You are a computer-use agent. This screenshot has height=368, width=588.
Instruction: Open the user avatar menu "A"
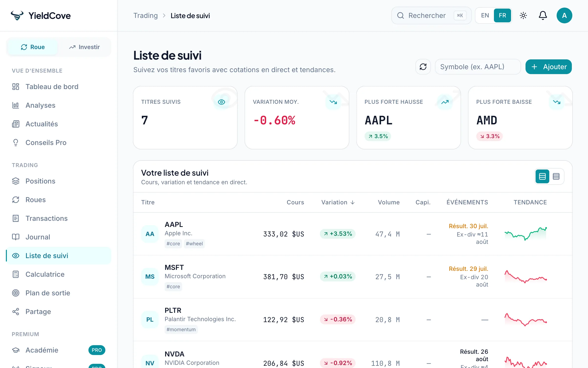(x=564, y=15)
